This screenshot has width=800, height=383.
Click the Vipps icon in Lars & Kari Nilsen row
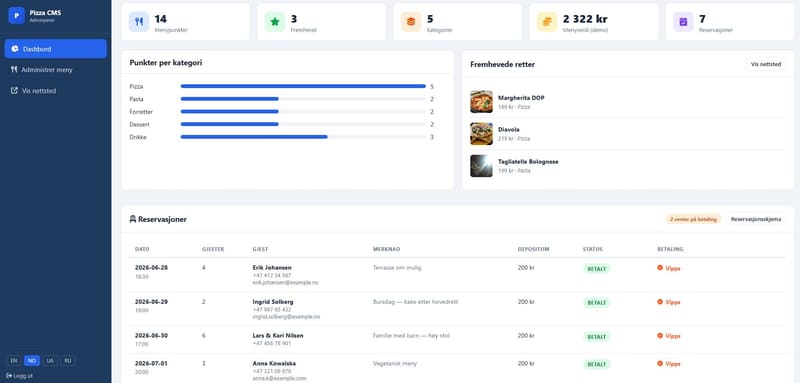660,336
